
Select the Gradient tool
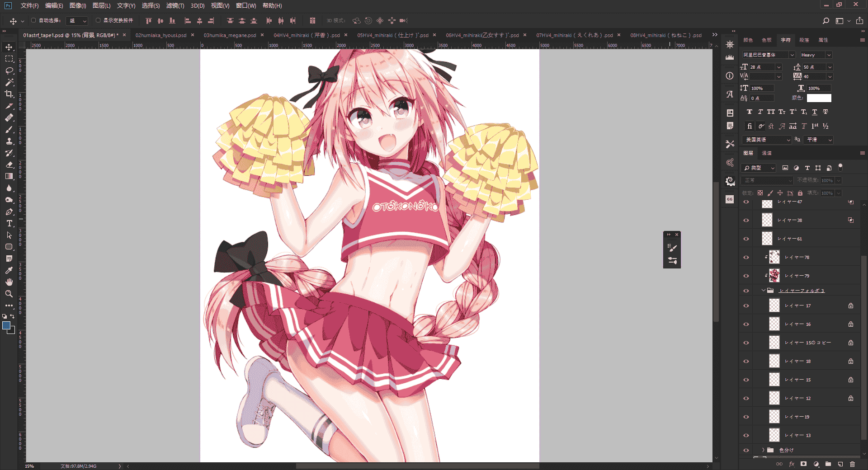click(x=9, y=176)
